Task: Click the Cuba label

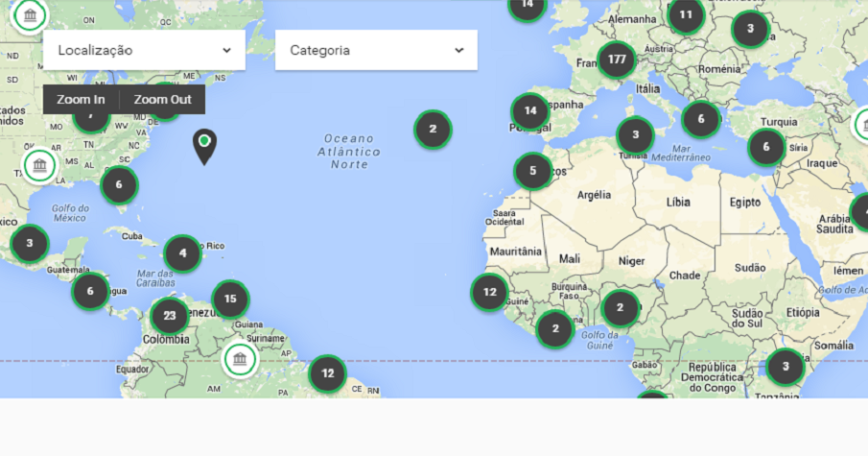Action: point(131,236)
